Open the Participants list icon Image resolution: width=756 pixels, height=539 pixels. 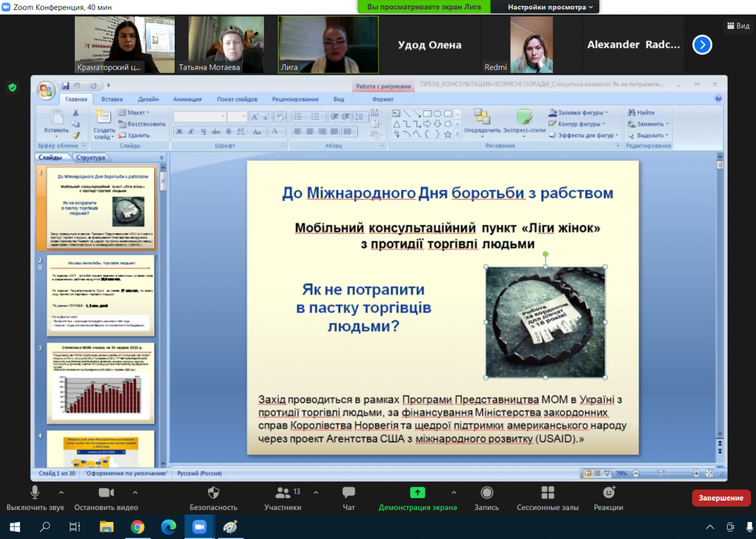283,492
